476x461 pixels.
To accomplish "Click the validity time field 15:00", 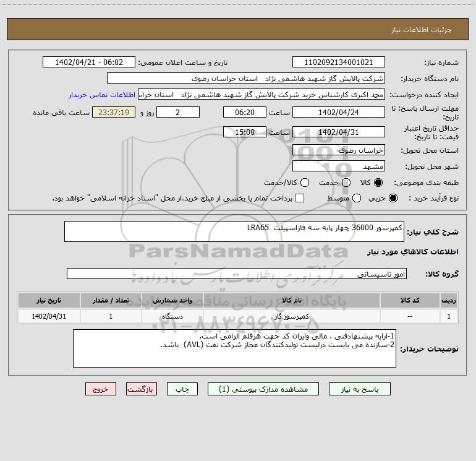I will tap(245, 132).
